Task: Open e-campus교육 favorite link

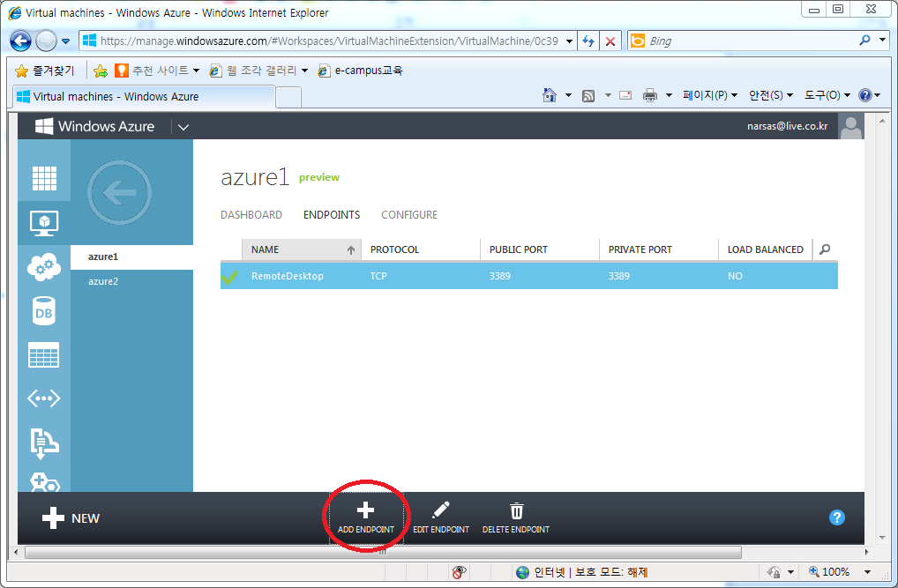Action: point(361,71)
